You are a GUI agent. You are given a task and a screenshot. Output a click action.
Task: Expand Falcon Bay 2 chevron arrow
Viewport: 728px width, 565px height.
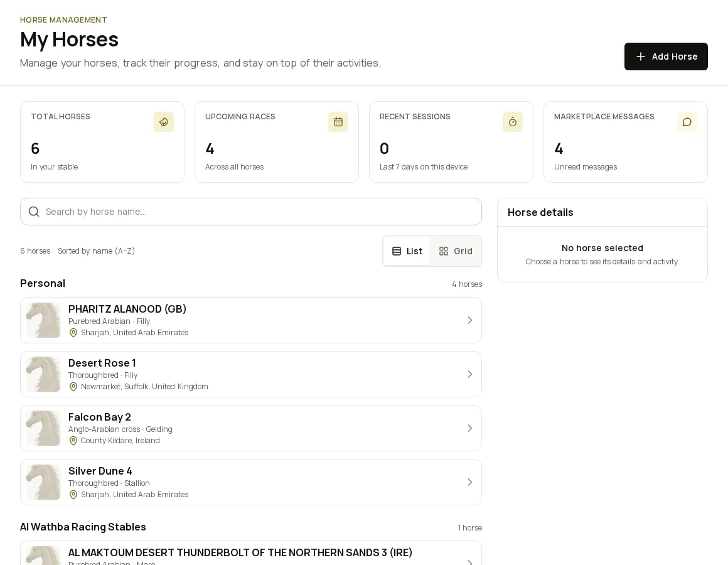[x=470, y=428]
